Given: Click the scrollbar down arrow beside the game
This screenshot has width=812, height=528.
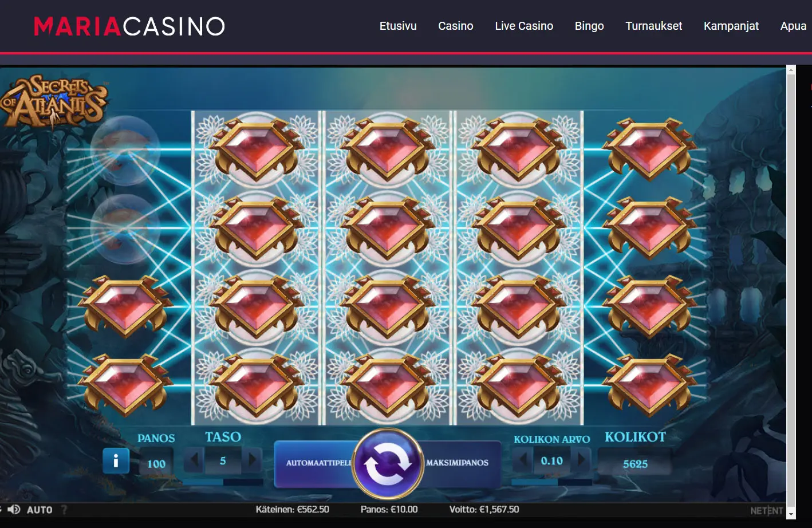Looking at the screenshot, I should [x=791, y=514].
